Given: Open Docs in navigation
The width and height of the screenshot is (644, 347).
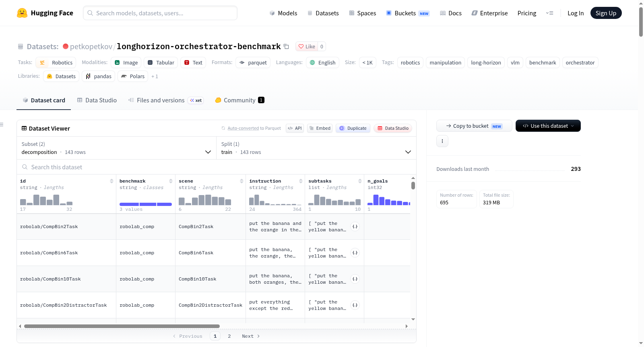Looking at the screenshot, I should pyautogui.click(x=451, y=13).
